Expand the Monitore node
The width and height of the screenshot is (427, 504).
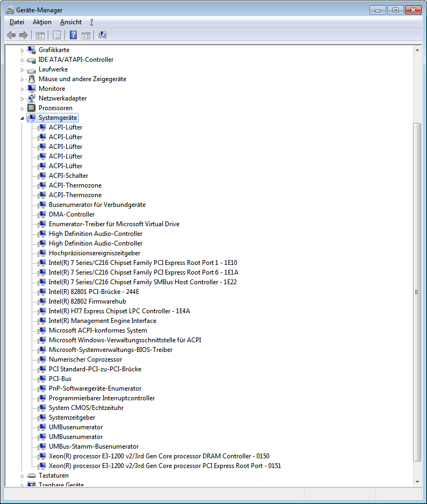click(22, 89)
